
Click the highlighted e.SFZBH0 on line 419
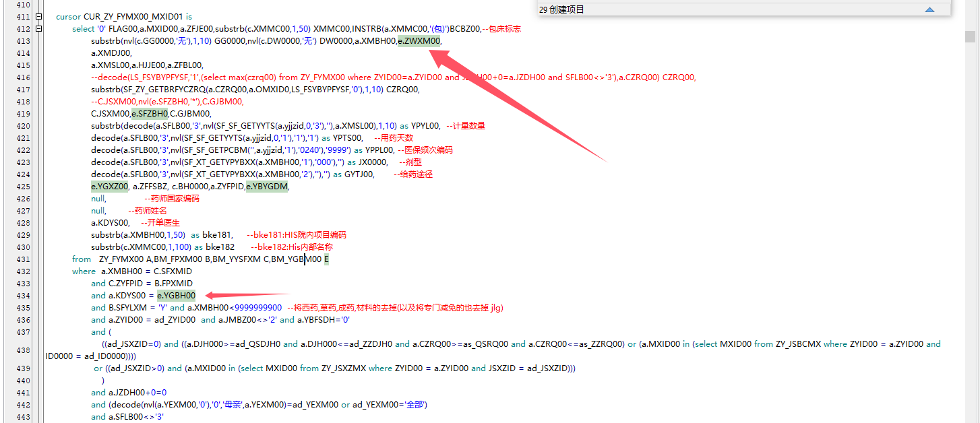coord(150,114)
